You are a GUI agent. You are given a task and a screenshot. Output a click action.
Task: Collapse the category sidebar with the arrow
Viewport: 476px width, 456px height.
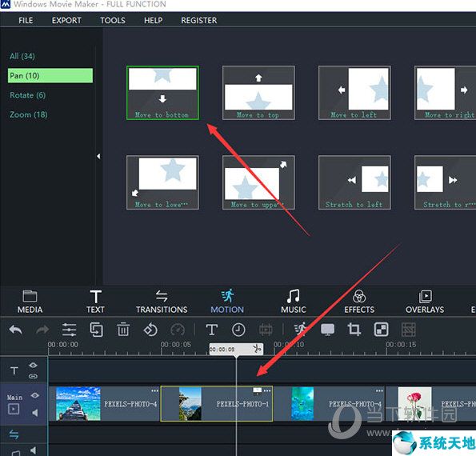[98, 156]
